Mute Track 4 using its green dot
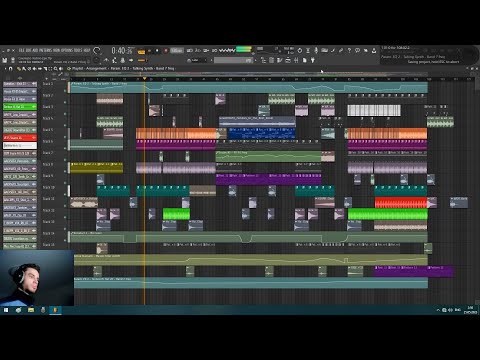480x360 pixels. [65, 125]
